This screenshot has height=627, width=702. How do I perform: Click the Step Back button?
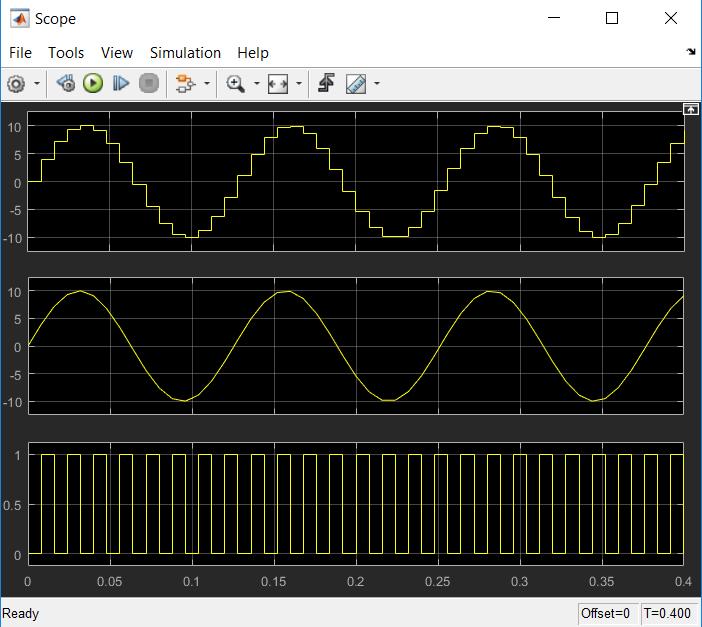66,83
